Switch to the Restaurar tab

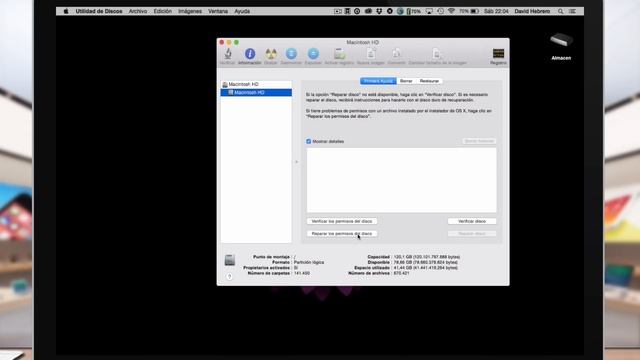429,81
